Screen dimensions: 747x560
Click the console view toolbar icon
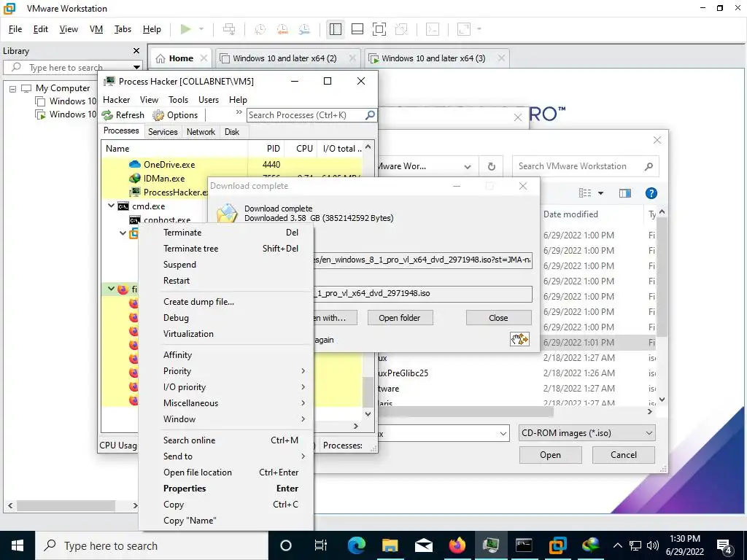click(432, 29)
